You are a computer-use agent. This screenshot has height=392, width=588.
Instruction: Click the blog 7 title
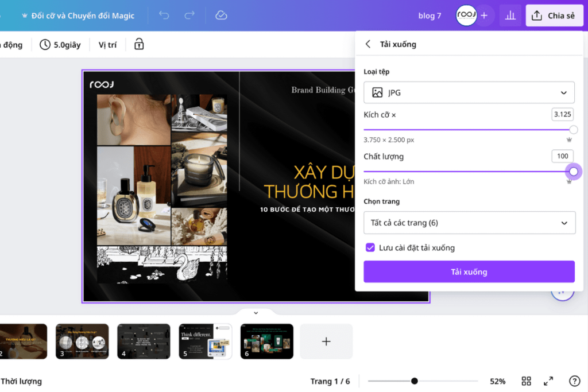coord(430,15)
